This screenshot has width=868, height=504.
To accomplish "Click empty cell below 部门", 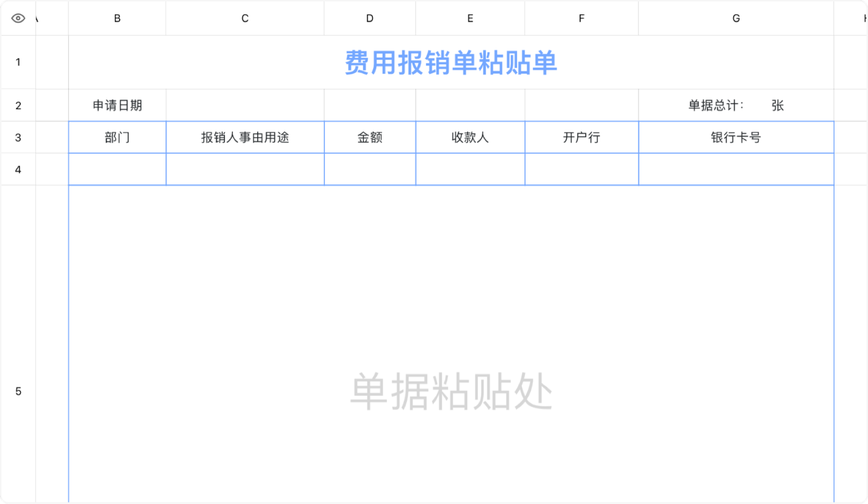I will tap(117, 169).
